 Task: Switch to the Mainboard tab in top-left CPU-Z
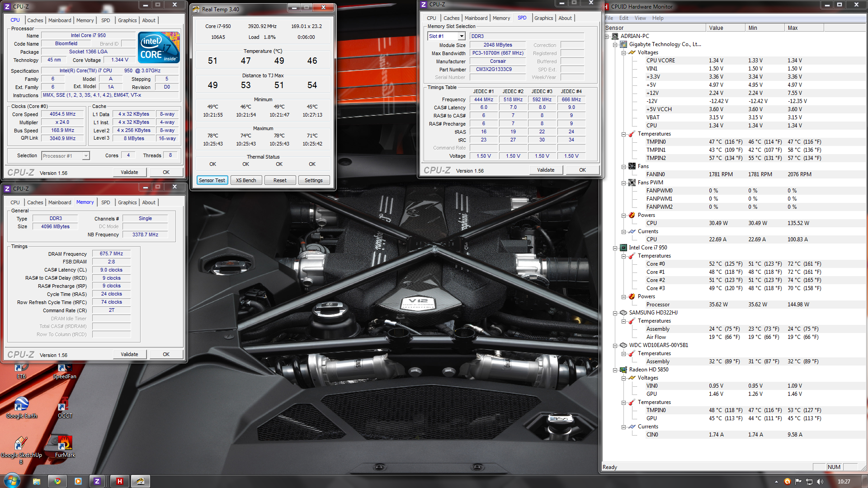click(60, 20)
